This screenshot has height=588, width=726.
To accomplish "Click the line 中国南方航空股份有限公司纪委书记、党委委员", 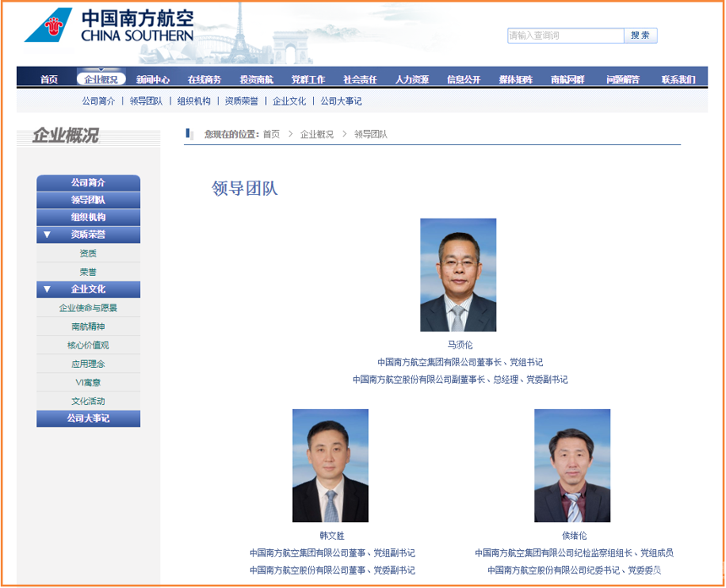I will (x=574, y=570).
